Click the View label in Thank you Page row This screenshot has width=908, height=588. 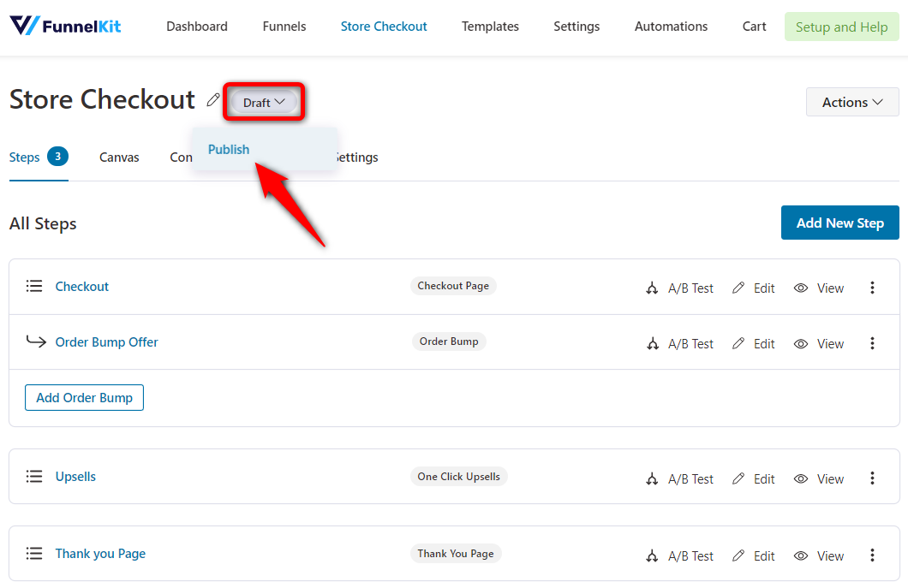pos(830,556)
